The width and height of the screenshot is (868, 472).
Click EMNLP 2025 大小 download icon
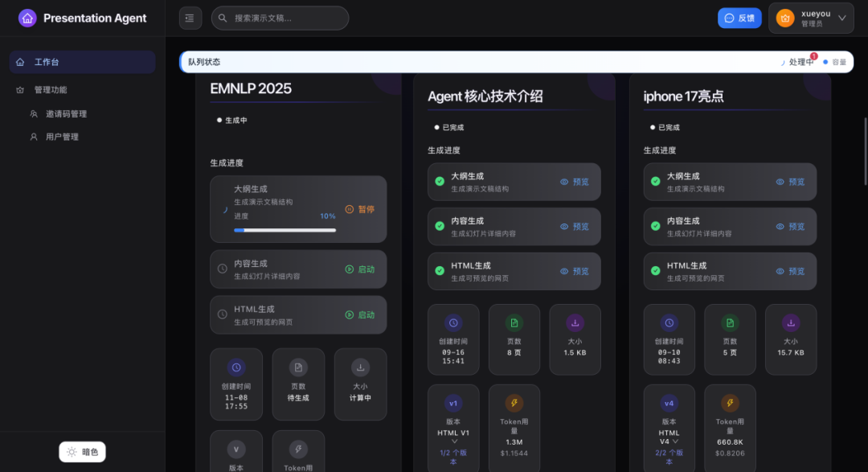pos(360,367)
